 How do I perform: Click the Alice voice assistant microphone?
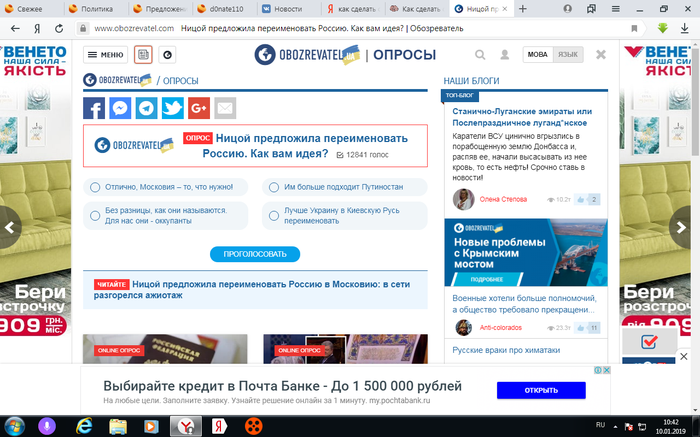point(47,426)
